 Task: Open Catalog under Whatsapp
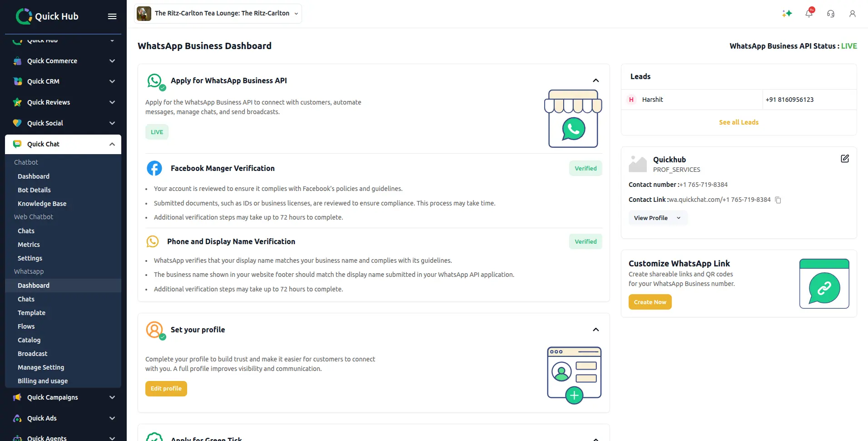(29, 340)
